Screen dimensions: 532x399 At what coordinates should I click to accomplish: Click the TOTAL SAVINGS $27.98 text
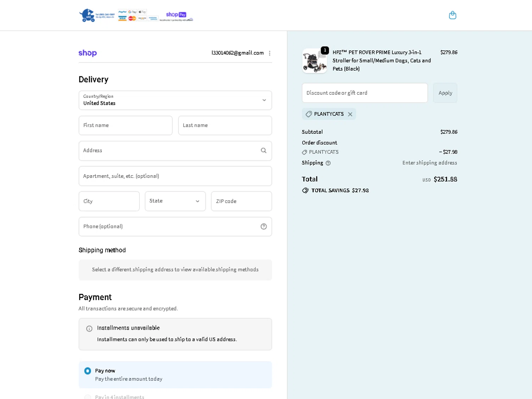[x=340, y=191]
